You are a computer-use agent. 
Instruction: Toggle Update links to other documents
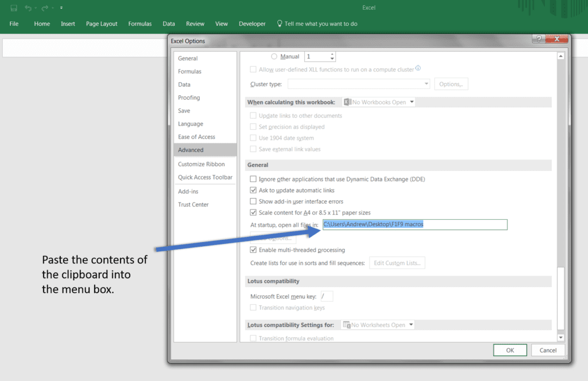[253, 116]
